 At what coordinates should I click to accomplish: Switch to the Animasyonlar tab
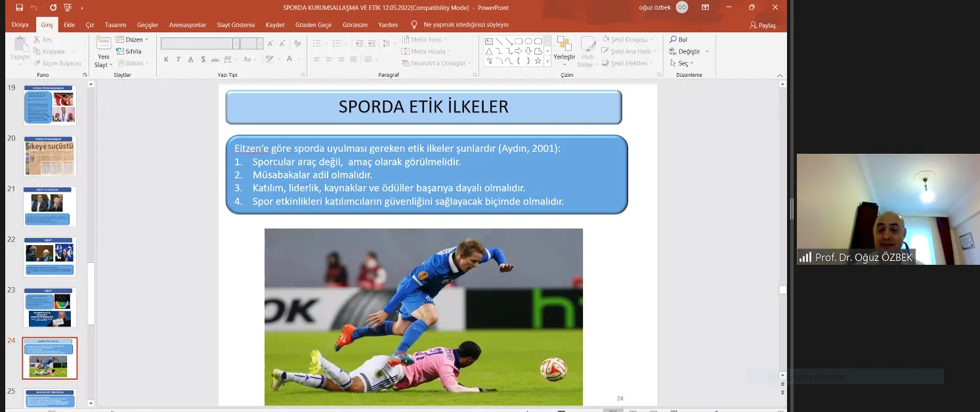(x=188, y=25)
